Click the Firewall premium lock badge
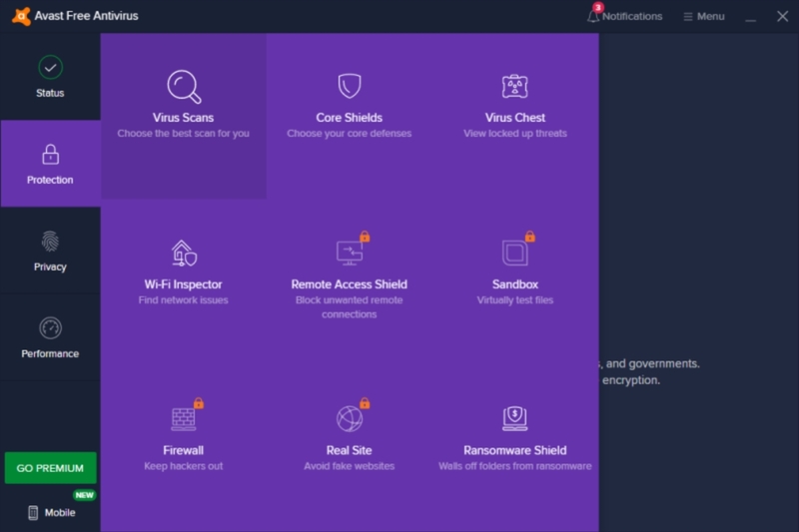The width and height of the screenshot is (799, 532). pyautogui.click(x=199, y=403)
